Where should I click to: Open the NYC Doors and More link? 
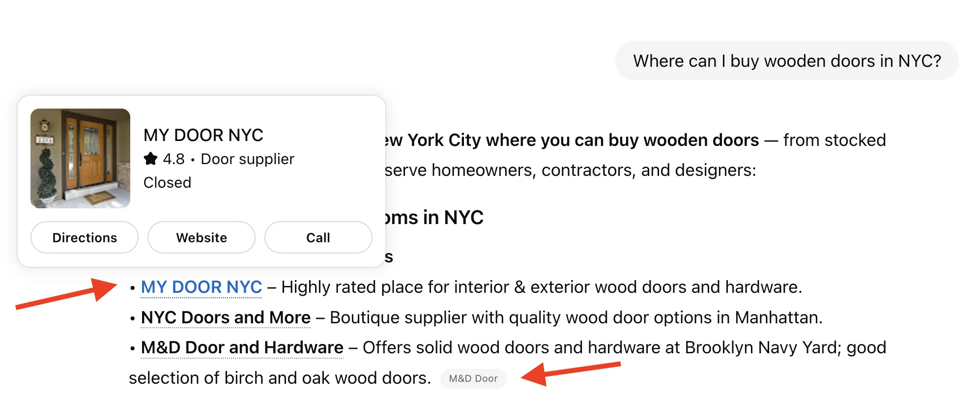click(x=226, y=317)
